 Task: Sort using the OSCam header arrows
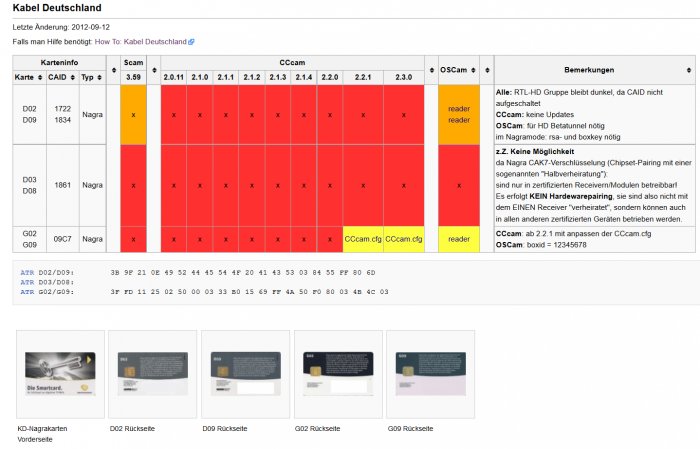[473, 70]
